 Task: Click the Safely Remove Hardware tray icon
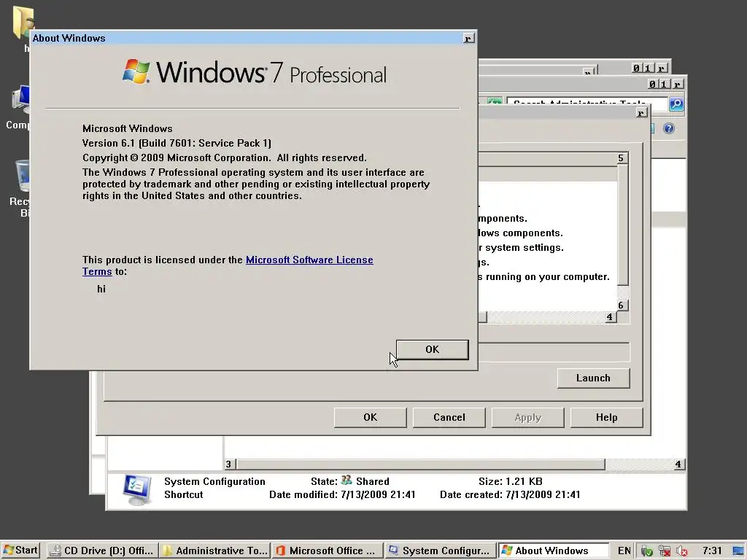click(646, 551)
